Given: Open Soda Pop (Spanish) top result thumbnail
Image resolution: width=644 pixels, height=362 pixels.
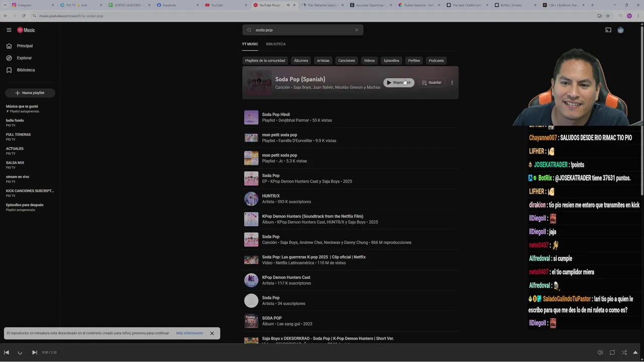Looking at the screenshot, I should click(x=258, y=82).
